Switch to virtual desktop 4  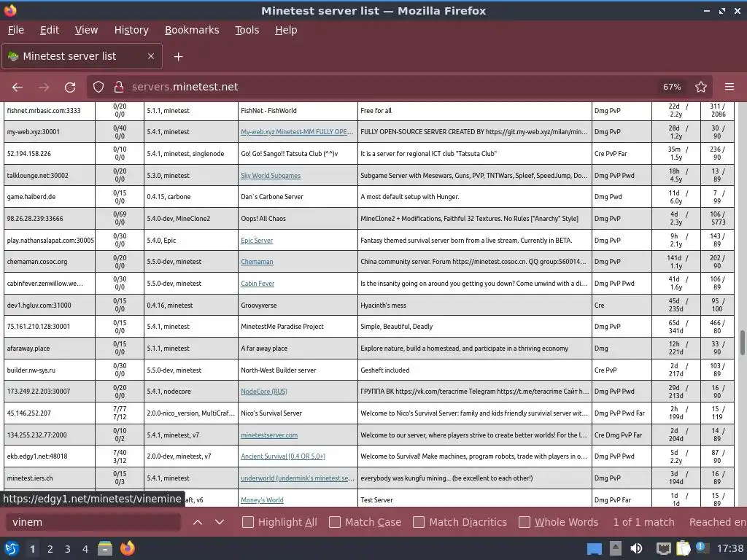pyautogui.click(x=85, y=549)
